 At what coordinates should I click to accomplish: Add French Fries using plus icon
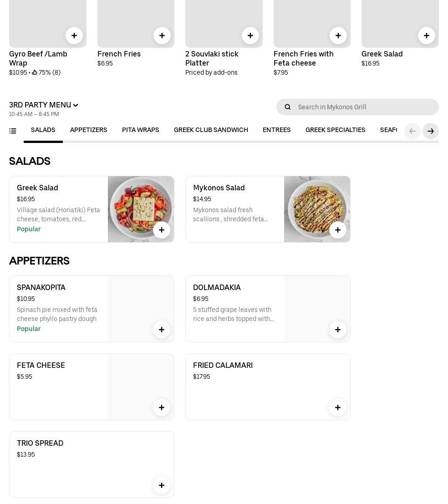[x=162, y=36]
